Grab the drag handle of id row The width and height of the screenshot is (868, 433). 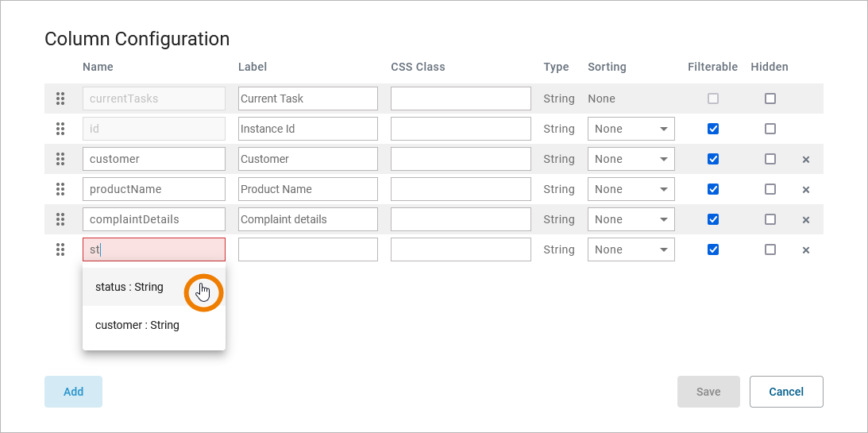coord(60,129)
